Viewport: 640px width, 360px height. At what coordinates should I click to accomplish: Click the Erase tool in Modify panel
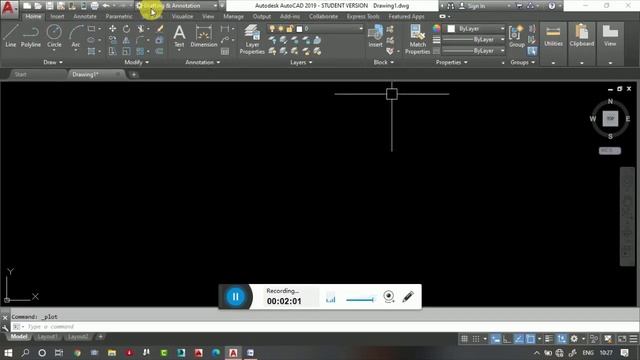click(160, 29)
